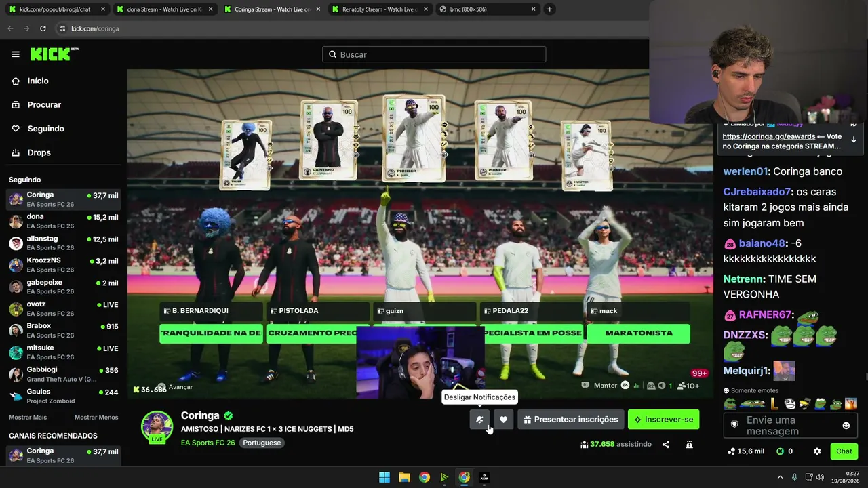This screenshot has width=868, height=488.
Task: Open chat settings gear
Action: (x=817, y=451)
